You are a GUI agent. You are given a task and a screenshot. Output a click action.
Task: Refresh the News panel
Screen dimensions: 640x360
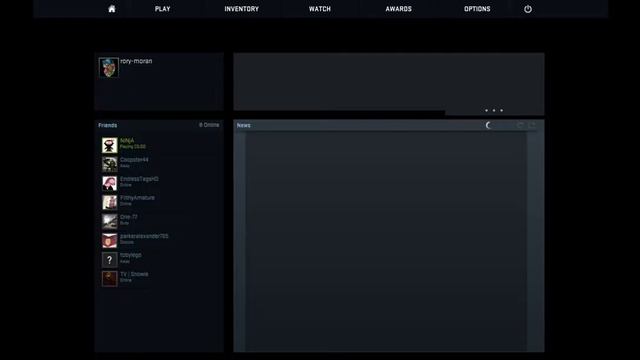pos(520,125)
